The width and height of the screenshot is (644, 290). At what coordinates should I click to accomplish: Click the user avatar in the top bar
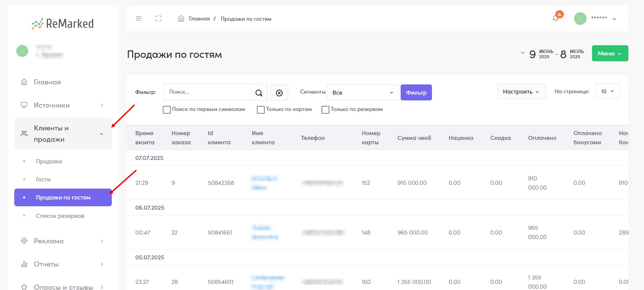pos(580,18)
